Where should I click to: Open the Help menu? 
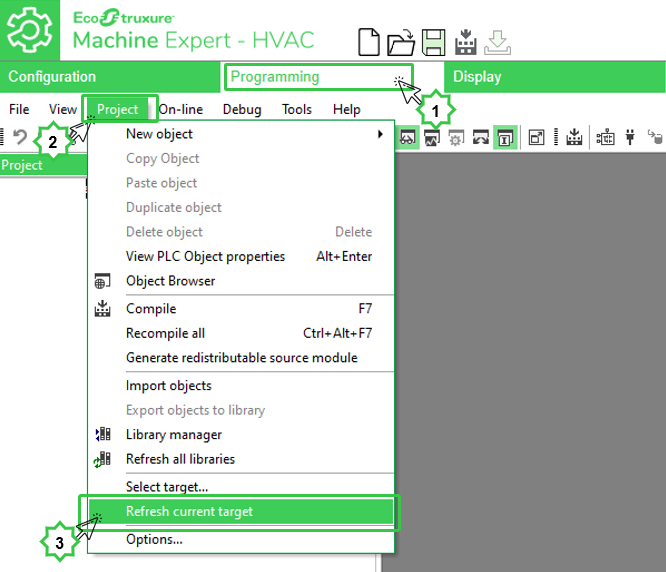click(347, 109)
